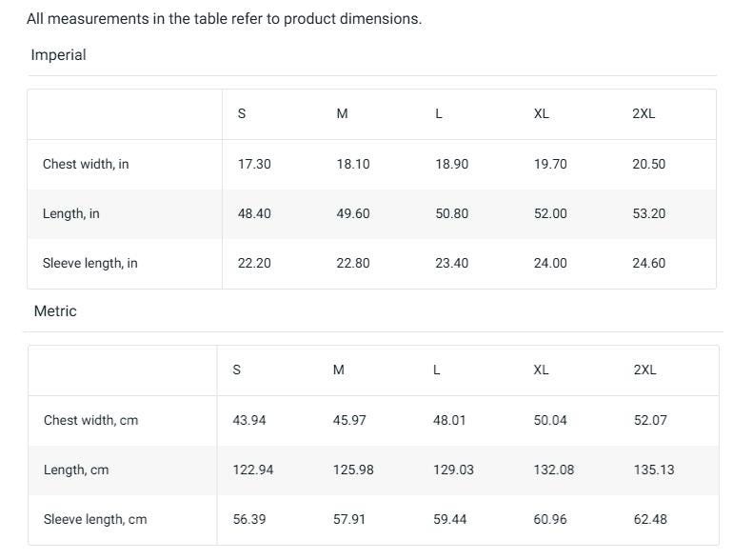The height and width of the screenshot is (560, 733).
Task: Select the "Chest width, cm" row label
Action: (90, 420)
